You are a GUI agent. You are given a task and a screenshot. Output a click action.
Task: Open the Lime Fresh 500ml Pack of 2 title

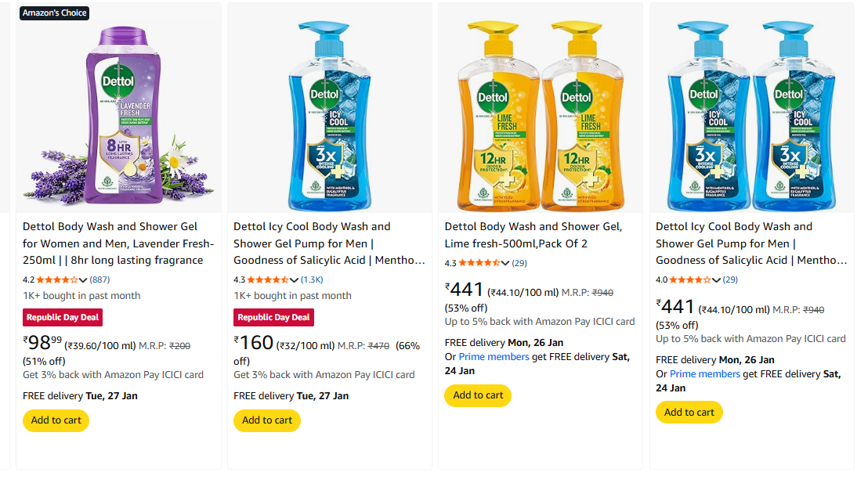click(x=533, y=235)
